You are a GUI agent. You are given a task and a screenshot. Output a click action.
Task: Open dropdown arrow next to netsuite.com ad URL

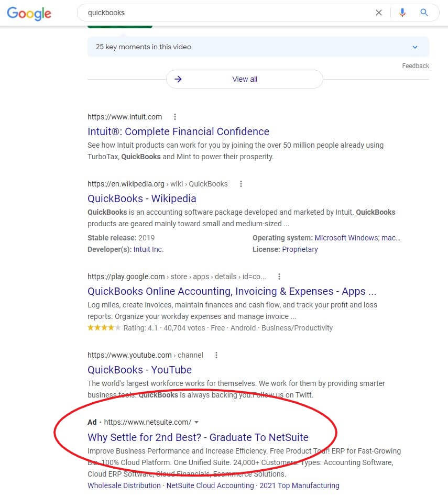pyautogui.click(x=196, y=422)
